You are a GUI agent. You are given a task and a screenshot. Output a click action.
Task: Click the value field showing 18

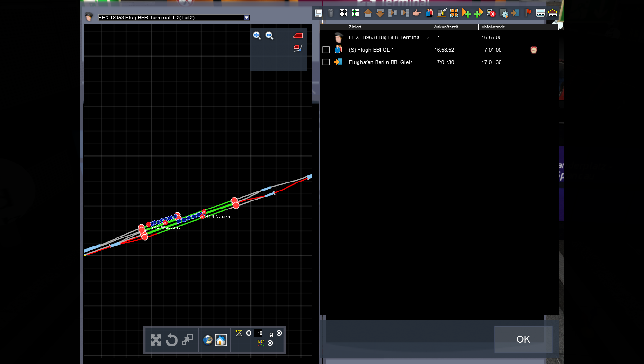(x=258, y=333)
